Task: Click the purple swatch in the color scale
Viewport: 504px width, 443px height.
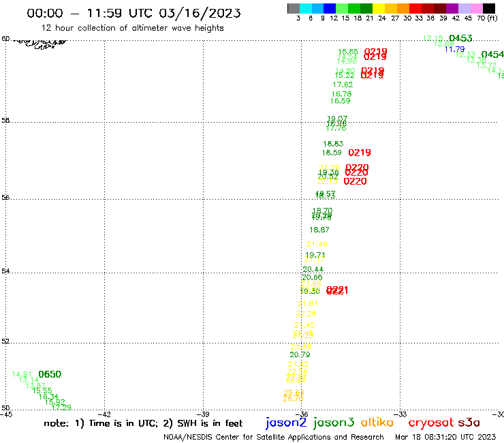Action: [x=452, y=8]
